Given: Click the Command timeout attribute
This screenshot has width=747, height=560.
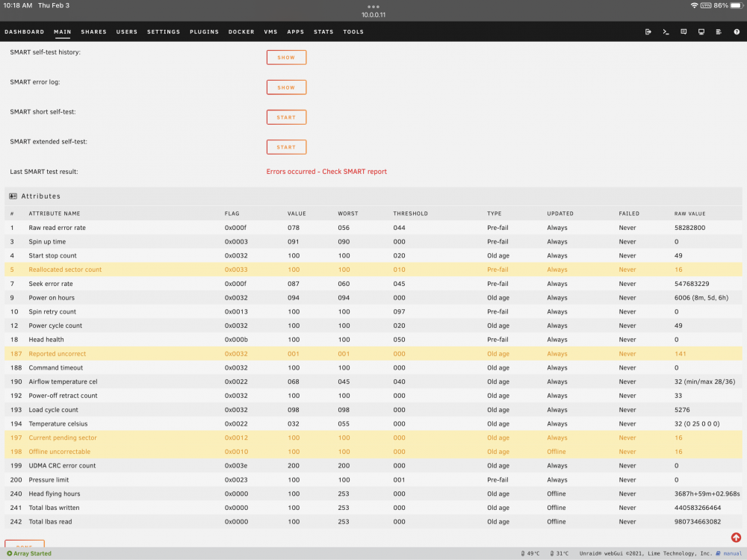Looking at the screenshot, I should [56, 367].
